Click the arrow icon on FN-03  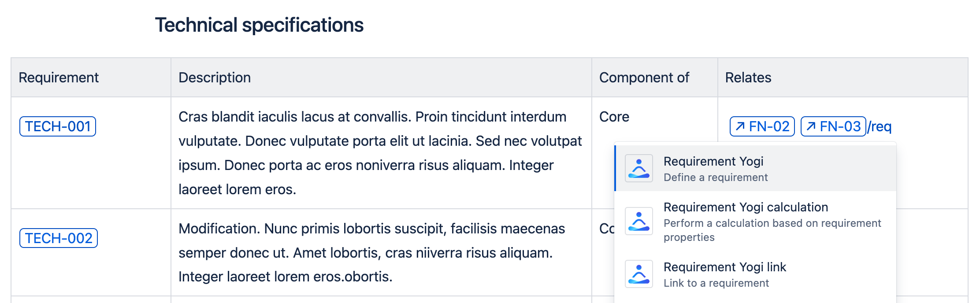click(811, 126)
